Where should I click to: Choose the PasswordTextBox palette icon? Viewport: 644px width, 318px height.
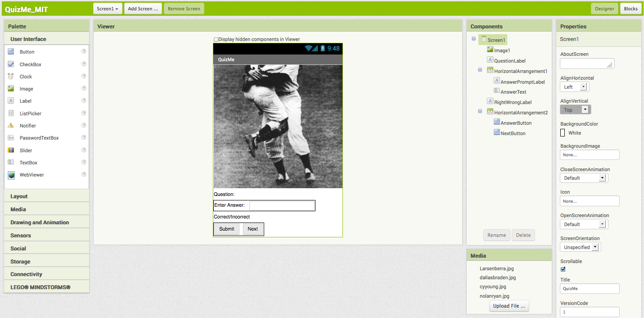click(x=11, y=138)
